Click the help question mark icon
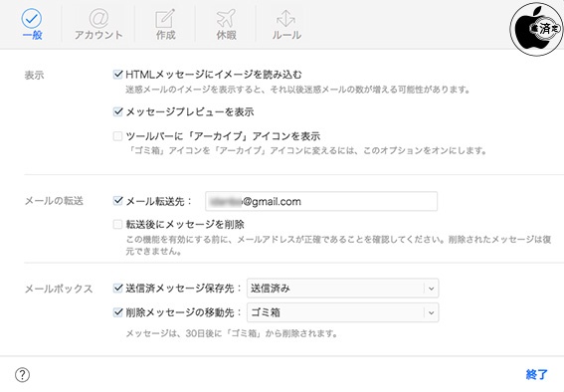 pyautogui.click(x=22, y=375)
